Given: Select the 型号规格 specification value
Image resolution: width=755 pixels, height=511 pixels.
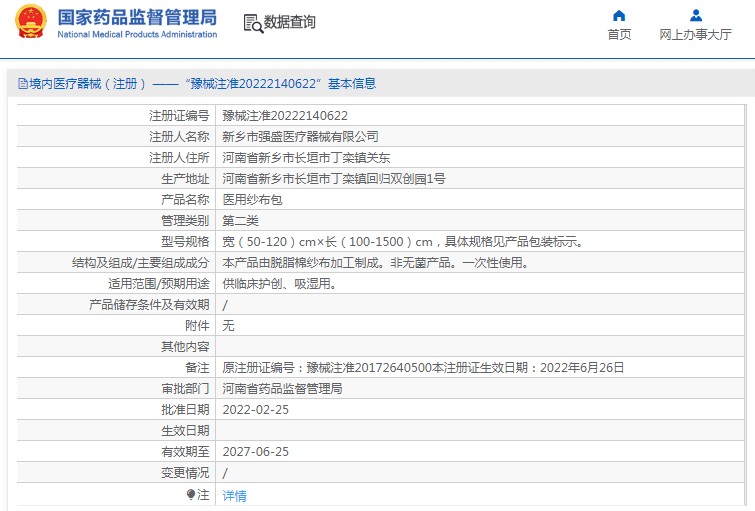Looking at the screenshot, I should (x=403, y=242).
